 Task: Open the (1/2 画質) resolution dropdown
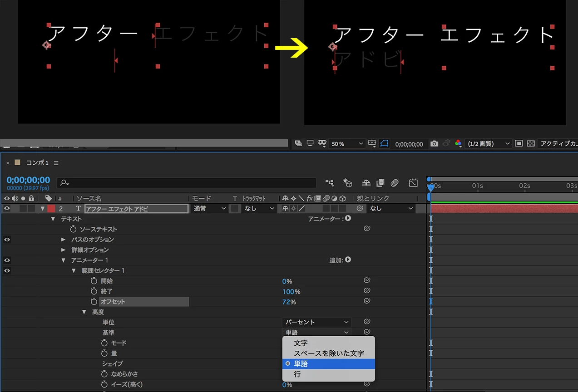point(488,144)
